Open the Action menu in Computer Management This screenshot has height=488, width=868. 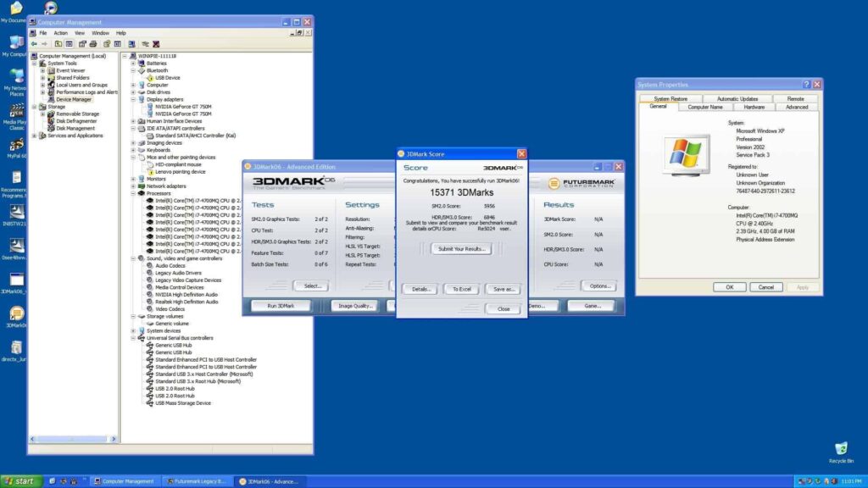coord(60,33)
